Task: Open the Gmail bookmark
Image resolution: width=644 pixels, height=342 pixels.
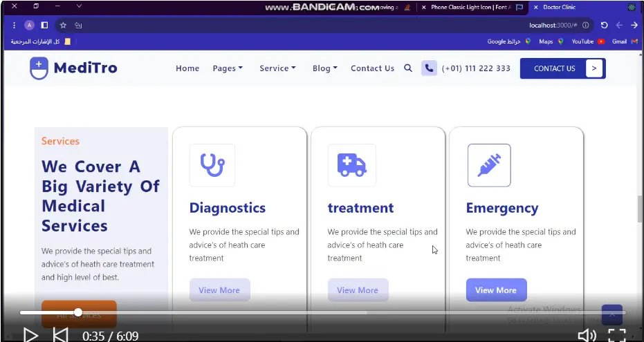Action: [625, 41]
